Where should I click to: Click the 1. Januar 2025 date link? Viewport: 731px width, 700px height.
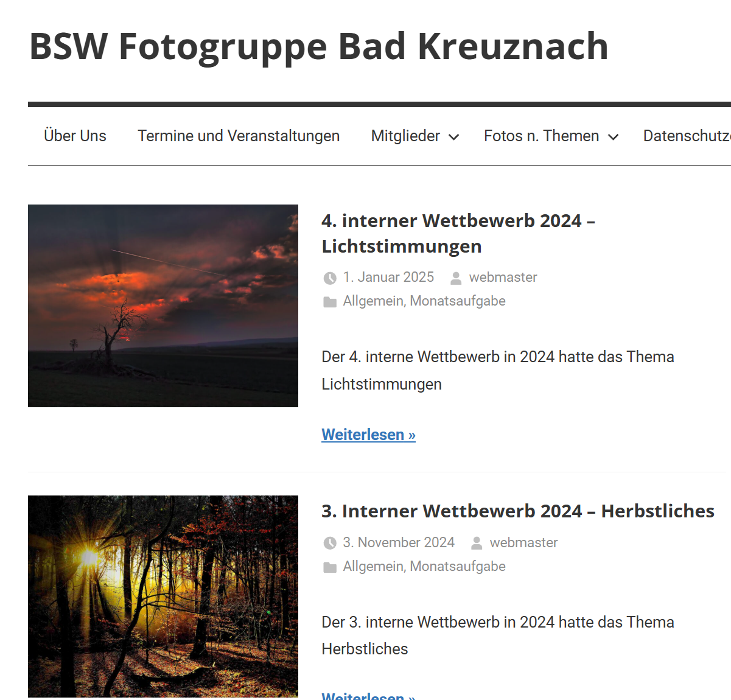click(x=388, y=277)
